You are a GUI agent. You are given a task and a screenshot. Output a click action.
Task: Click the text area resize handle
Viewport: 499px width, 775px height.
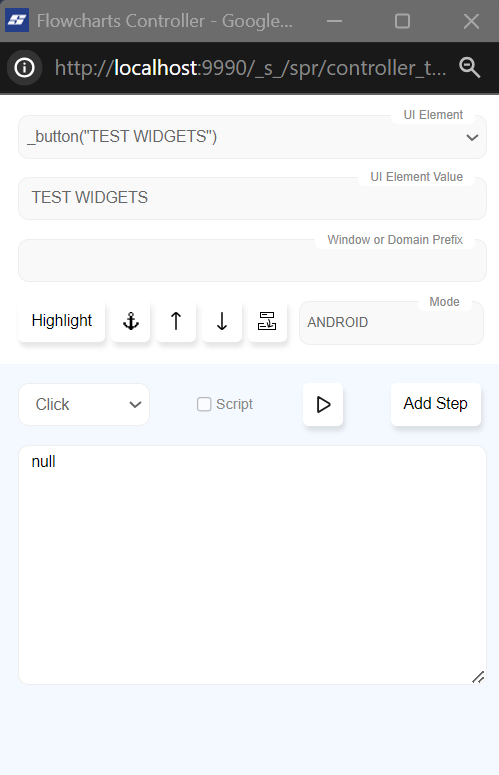pos(478,677)
